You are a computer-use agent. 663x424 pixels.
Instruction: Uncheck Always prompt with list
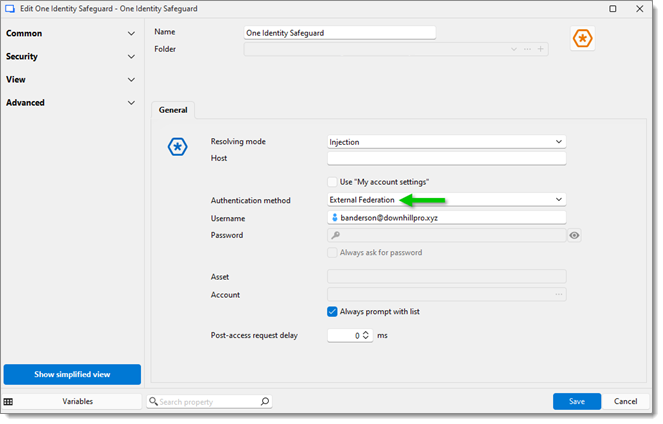(332, 312)
